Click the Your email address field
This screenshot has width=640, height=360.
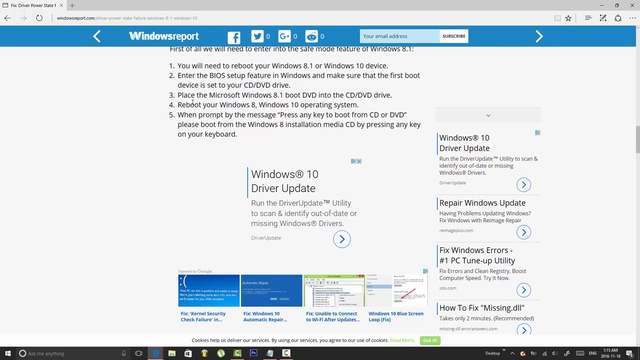click(400, 36)
